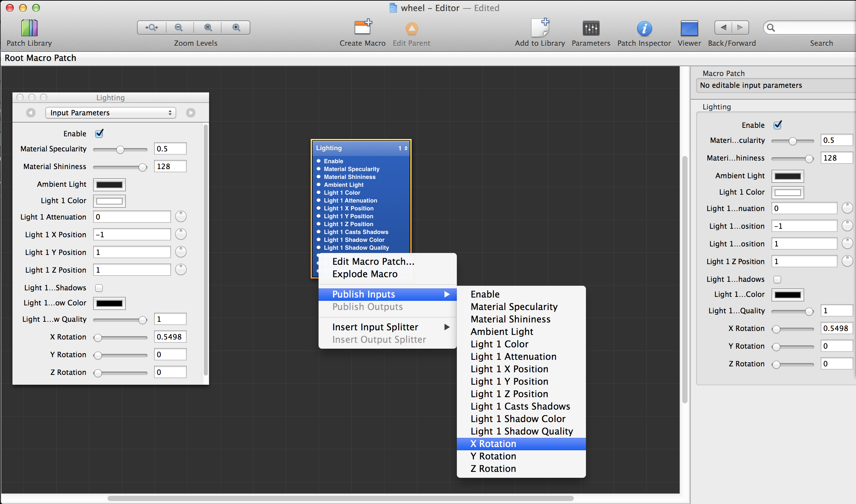Click the Lighting patch index stepper
The height and width of the screenshot is (504, 856).
[406, 148]
